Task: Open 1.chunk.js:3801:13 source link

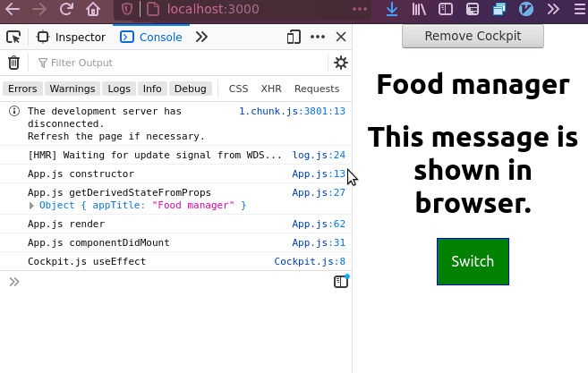Action: point(292,111)
